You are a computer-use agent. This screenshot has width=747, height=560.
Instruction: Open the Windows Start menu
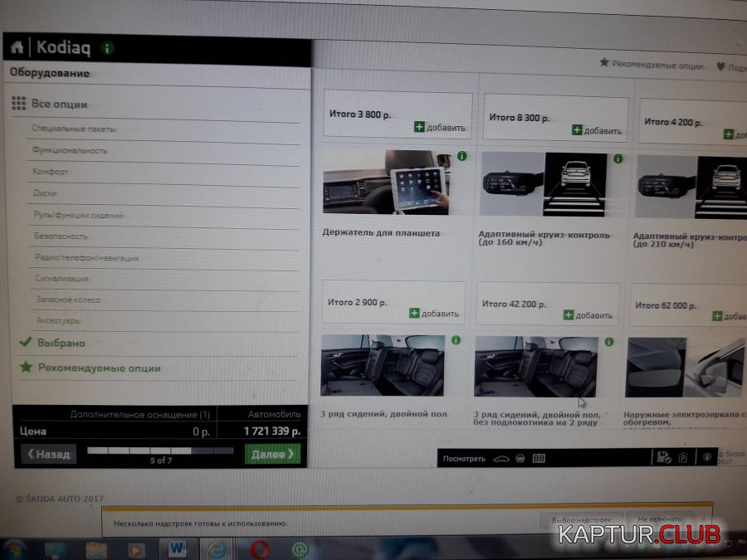pos(15,549)
